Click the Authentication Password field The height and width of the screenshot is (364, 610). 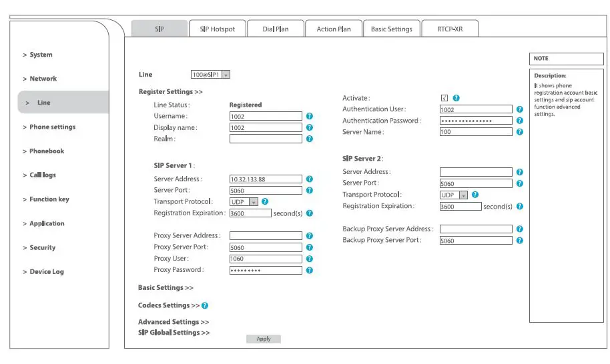tap(476, 121)
